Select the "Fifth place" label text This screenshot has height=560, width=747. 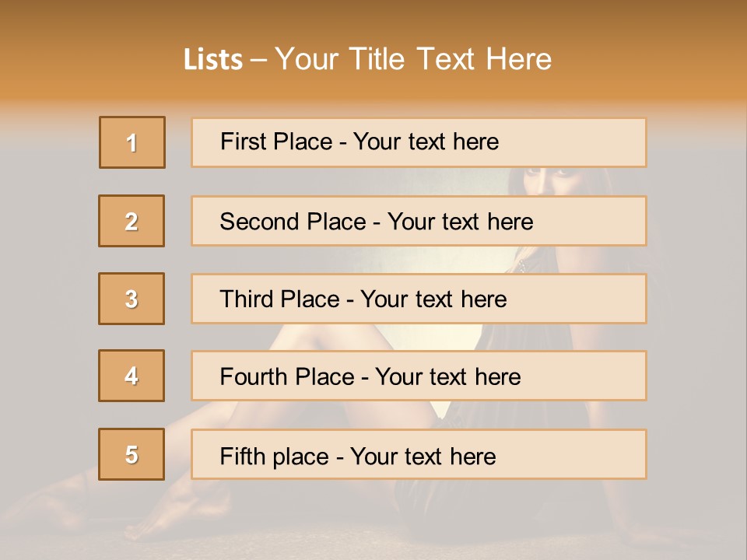[274, 456]
